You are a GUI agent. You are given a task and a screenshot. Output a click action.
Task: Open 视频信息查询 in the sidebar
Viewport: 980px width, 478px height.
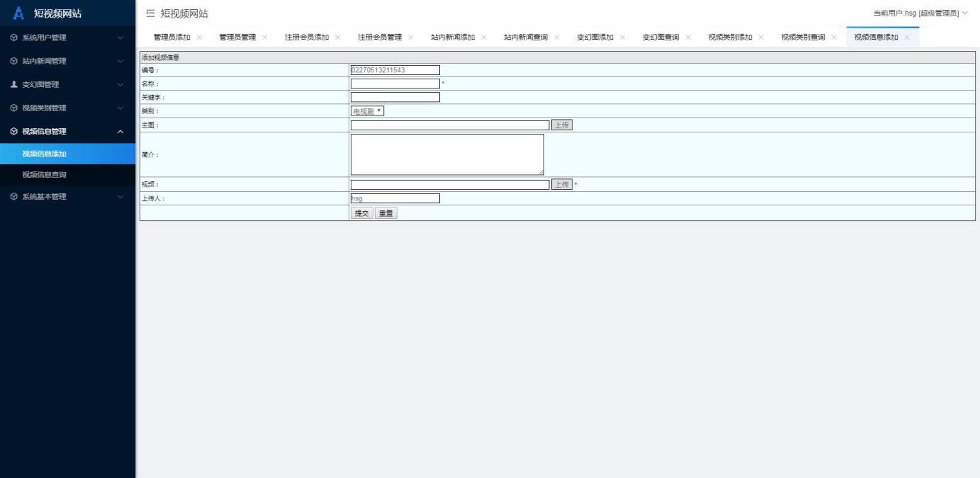(x=67, y=175)
